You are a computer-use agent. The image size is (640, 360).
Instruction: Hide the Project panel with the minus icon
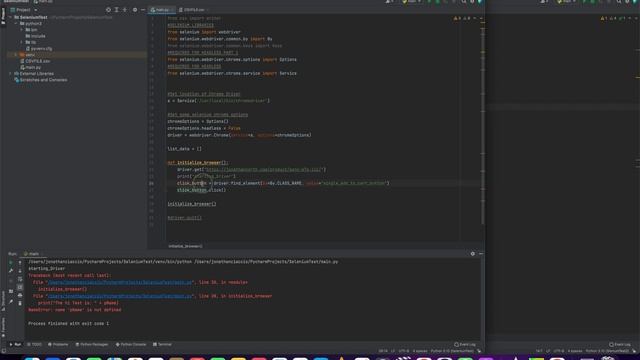click(143, 10)
